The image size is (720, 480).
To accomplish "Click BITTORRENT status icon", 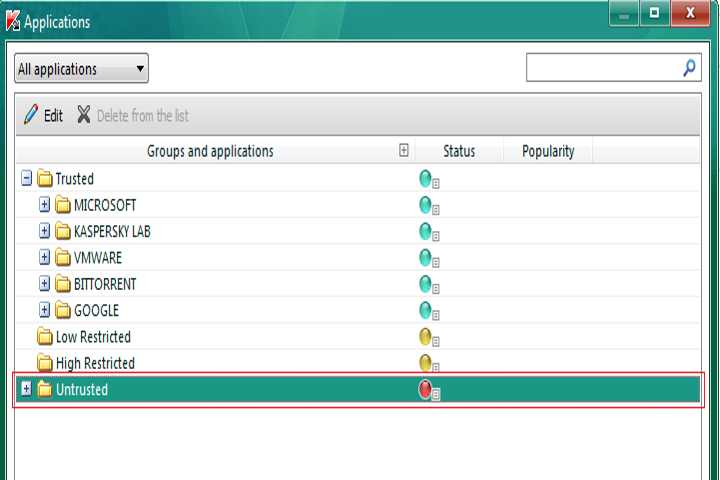I will [429, 284].
